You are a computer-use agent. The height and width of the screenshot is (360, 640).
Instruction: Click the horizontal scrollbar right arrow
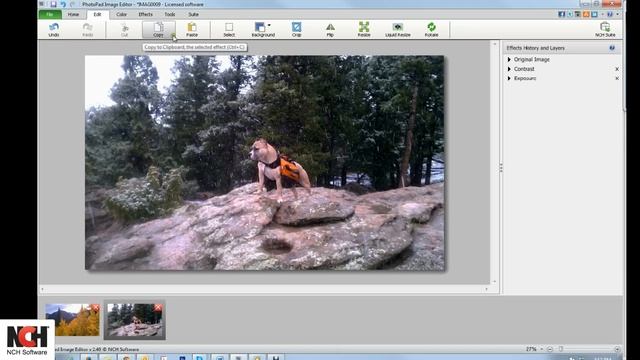click(x=486, y=289)
